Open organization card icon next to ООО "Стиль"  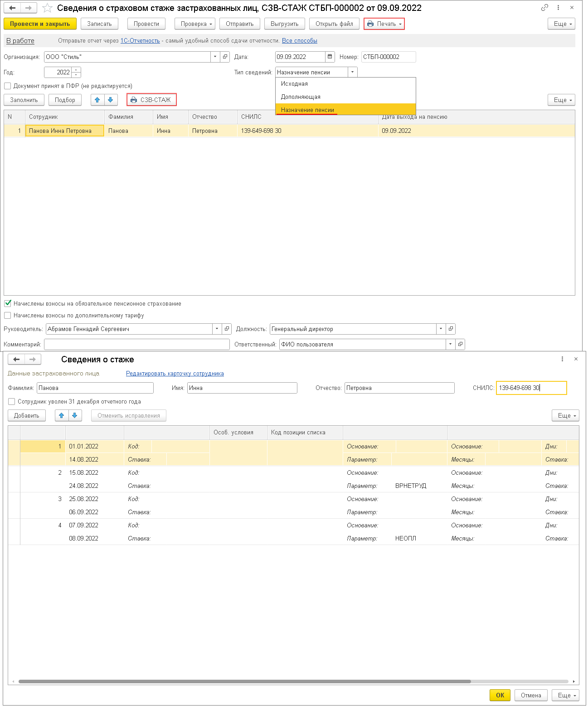click(x=225, y=57)
